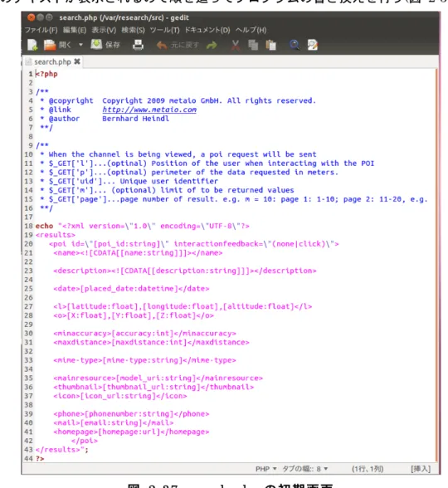Open the ヘルプ(H) menu
The width and height of the screenshot is (448, 488).
point(251,30)
